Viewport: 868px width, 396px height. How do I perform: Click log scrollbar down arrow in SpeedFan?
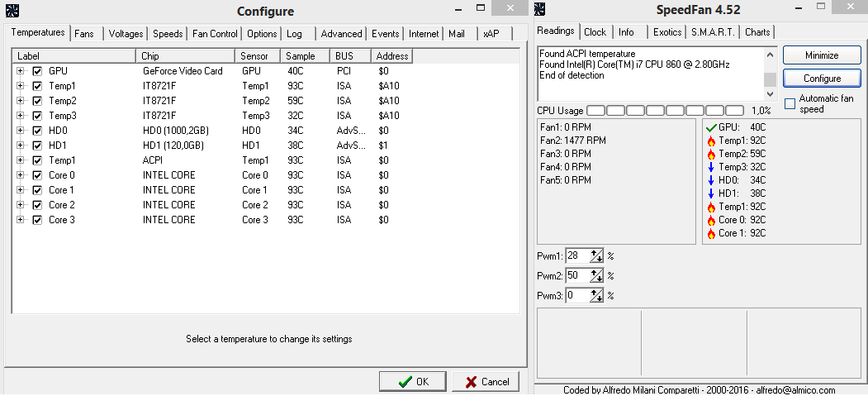(770, 93)
